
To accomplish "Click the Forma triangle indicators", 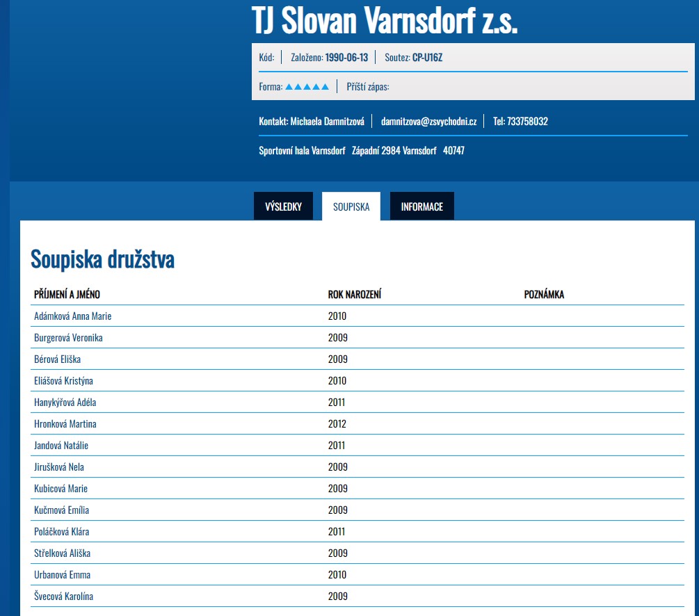I will (x=307, y=86).
